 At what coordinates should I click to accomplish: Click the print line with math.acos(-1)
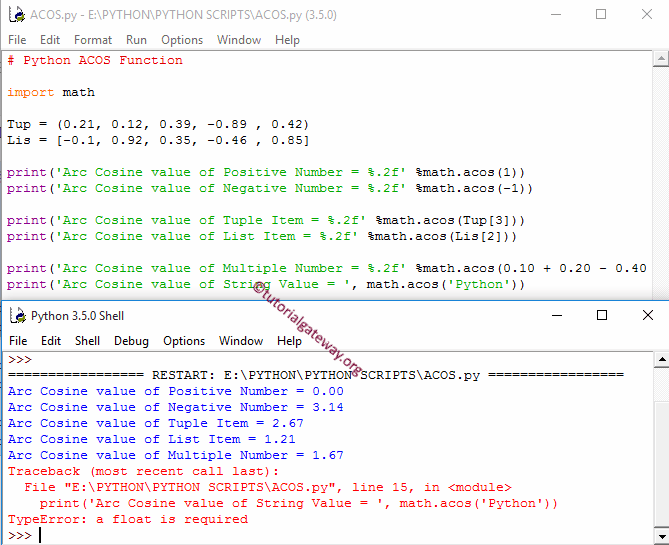pyautogui.click(x=270, y=188)
